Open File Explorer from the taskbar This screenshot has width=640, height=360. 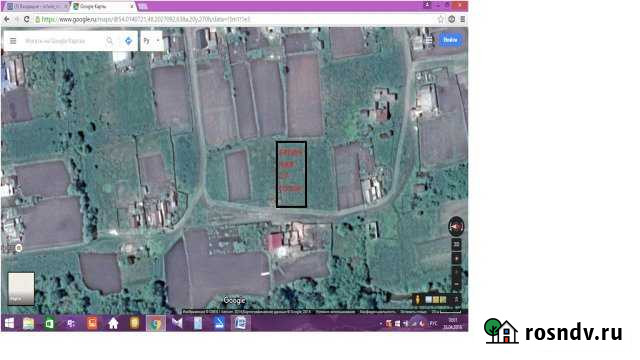pos(29,324)
